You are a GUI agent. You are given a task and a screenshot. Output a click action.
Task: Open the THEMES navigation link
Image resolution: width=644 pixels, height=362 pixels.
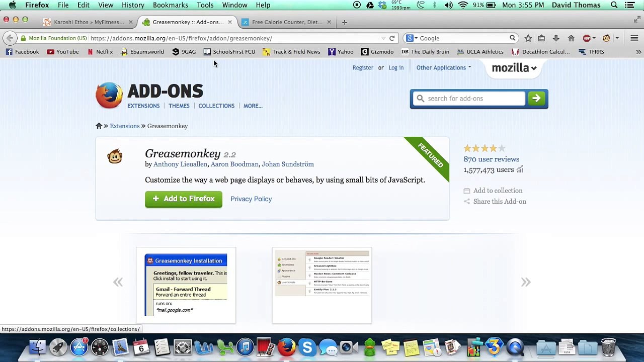click(179, 106)
